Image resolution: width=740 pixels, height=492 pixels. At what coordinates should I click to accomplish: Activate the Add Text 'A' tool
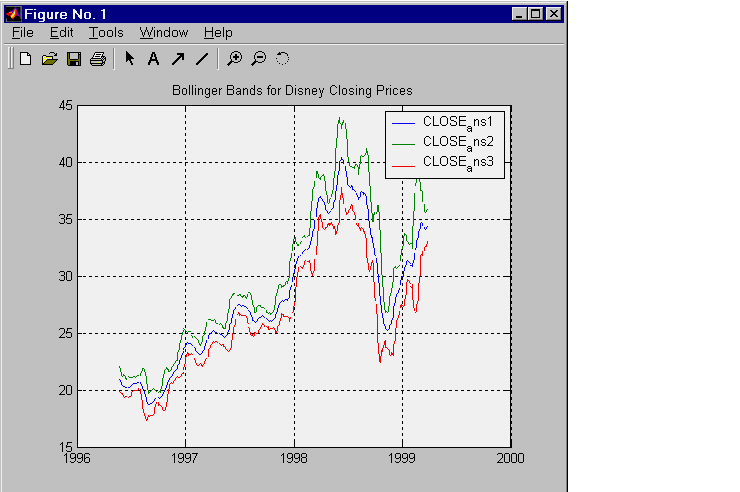pyautogui.click(x=153, y=59)
